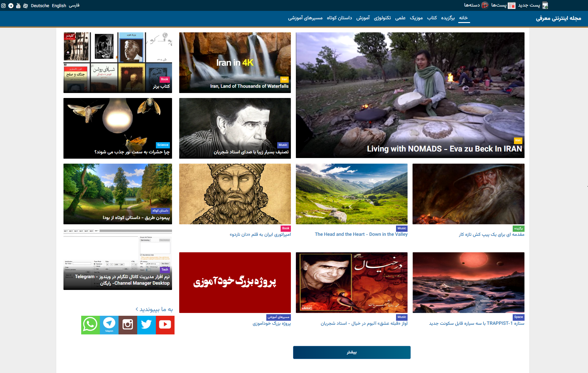Click the بیشتر load more button
Image resolution: width=588 pixels, height=373 pixels.
tap(352, 352)
